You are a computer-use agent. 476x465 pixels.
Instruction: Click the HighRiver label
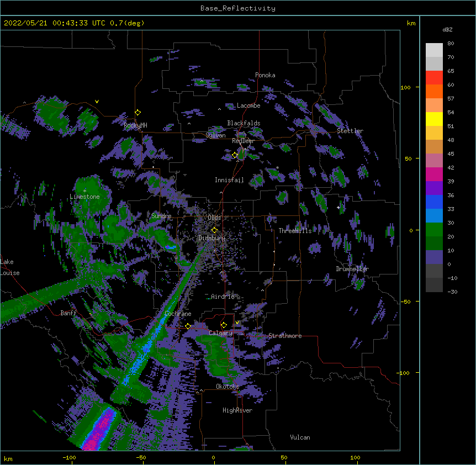pyautogui.click(x=237, y=410)
